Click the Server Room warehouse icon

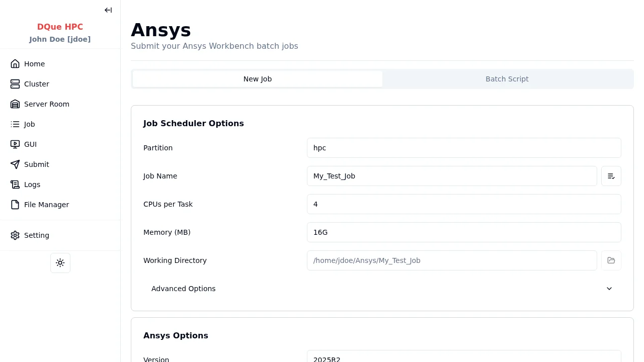15,104
